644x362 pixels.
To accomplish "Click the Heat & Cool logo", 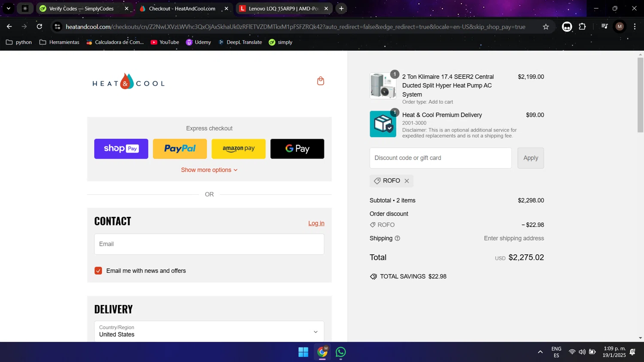I will tap(128, 81).
